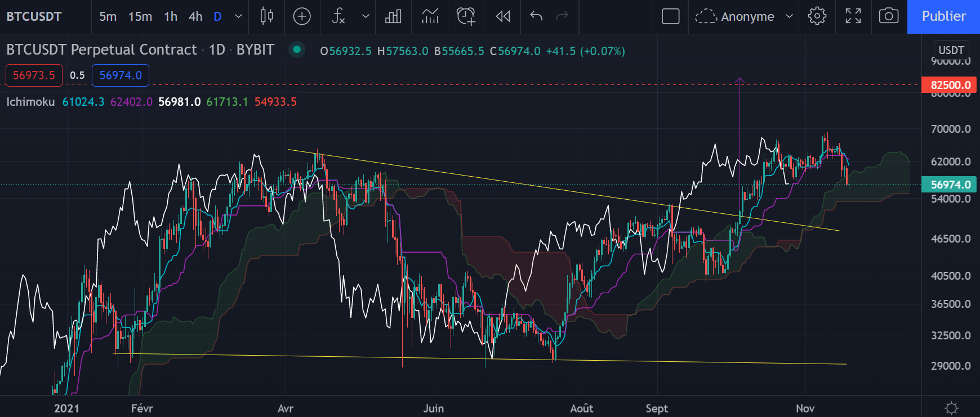Expand the timeframe interval dropdown arrow

(239, 16)
